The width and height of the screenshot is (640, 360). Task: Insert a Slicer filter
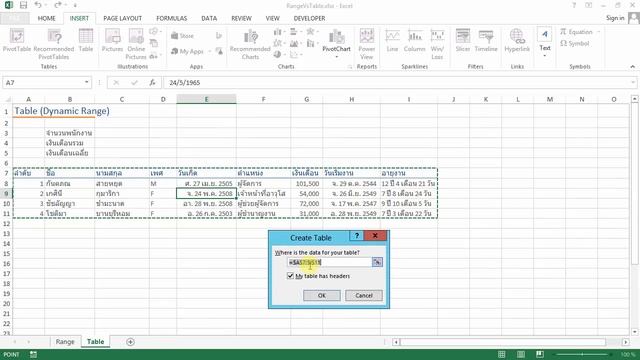463,41
